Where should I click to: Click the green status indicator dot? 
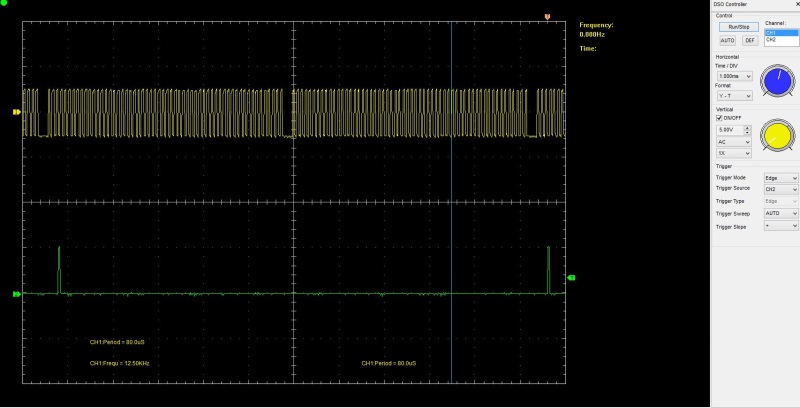coord(3,3)
